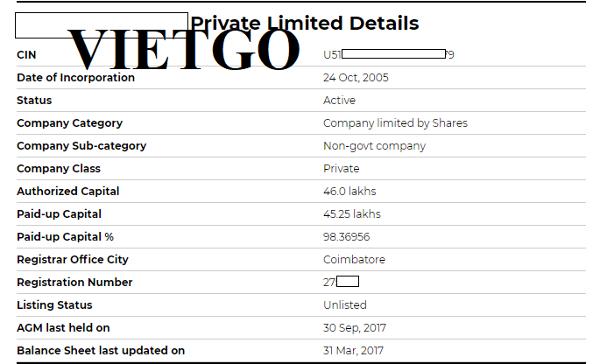Click the redacted Registration Number value
600x364 pixels.
pos(342,282)
